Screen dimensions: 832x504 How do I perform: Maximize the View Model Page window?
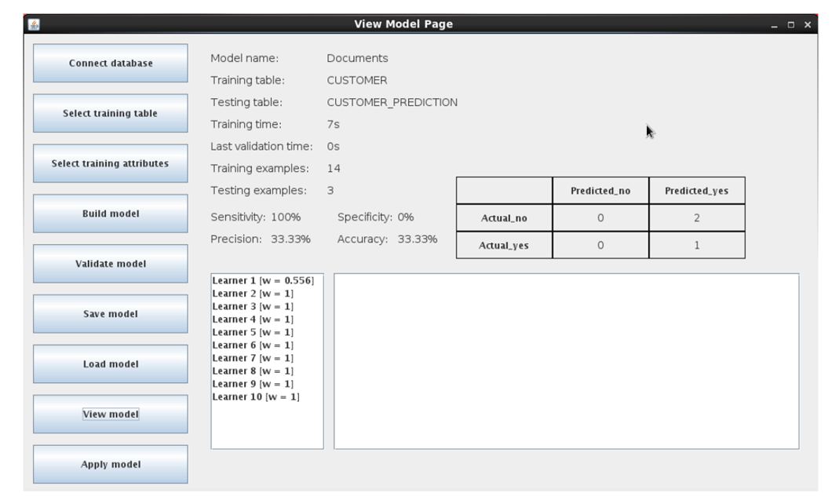(791, 25)
